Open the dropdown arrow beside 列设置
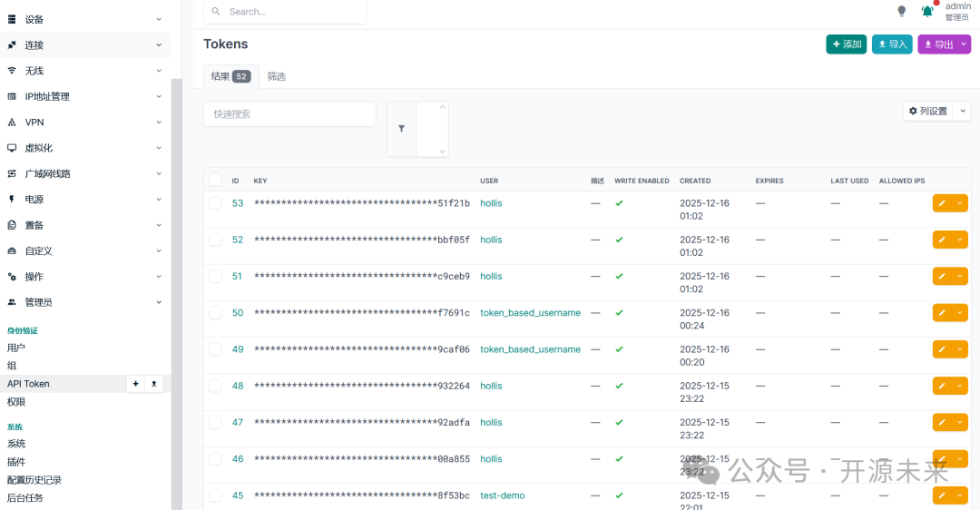980x510 pixels. point(963,112)
